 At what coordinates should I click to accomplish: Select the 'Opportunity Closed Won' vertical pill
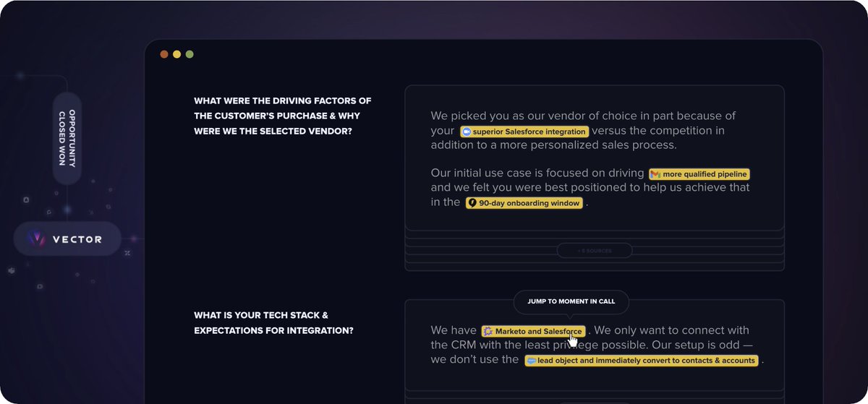click(x=67, y=138)
